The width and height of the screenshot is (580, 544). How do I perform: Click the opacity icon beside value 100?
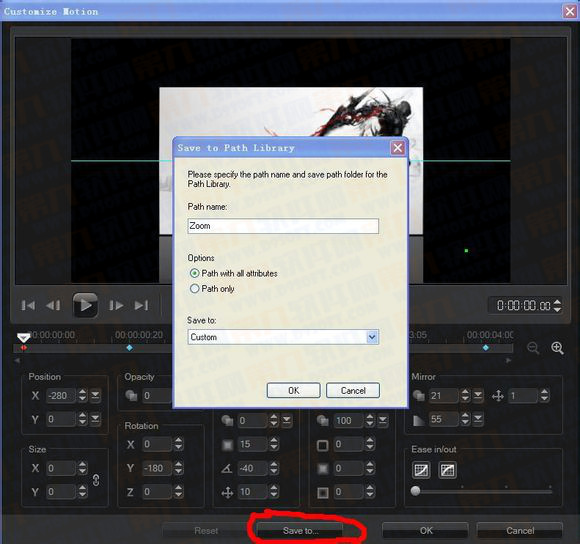pos(323,420)
